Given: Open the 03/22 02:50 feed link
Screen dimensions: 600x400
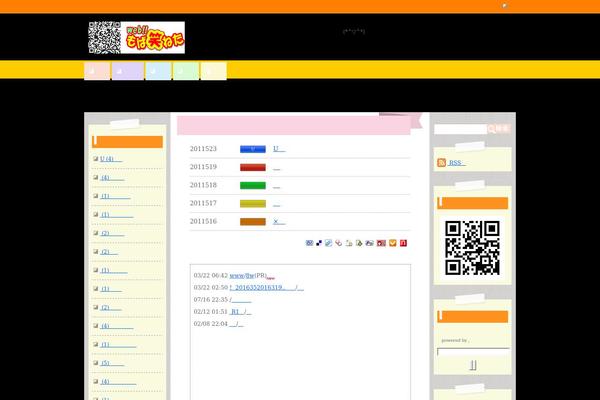Looking at the screenshot, I should pos(267,287).
